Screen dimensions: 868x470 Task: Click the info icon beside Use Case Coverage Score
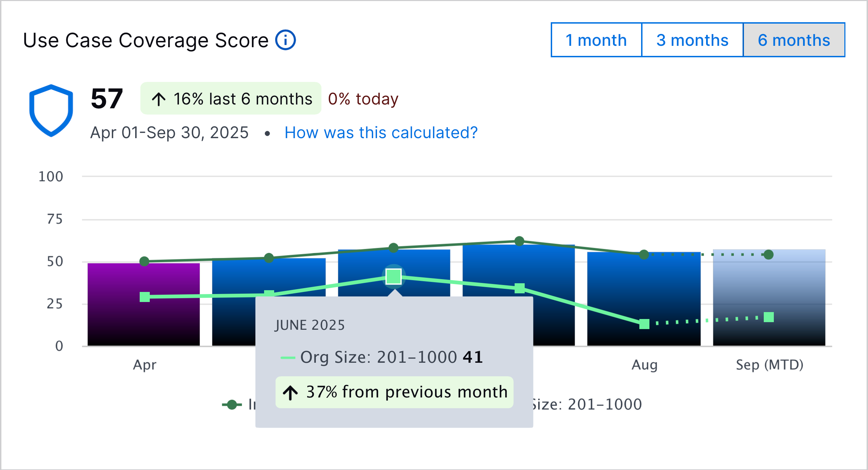click(x=285, y=40)
